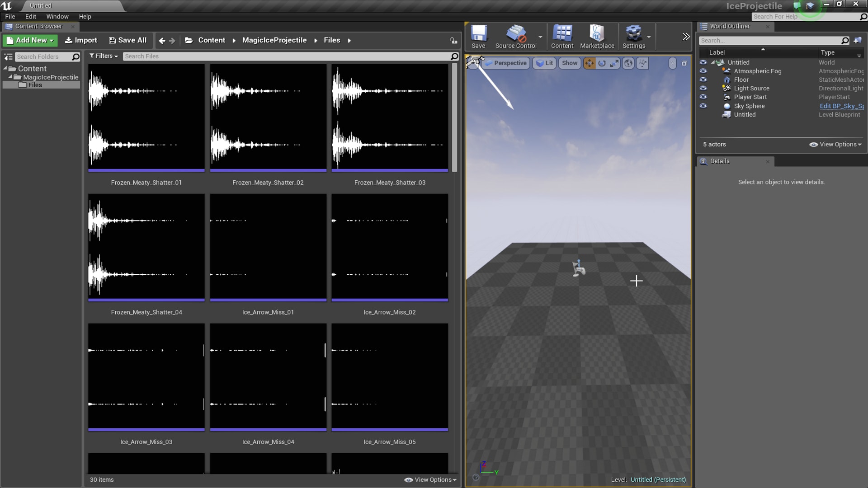Expand Source Control dropdown arrow
Image resolution: width=868 pixels, height=488 pixels.
(x=540, y=37)
